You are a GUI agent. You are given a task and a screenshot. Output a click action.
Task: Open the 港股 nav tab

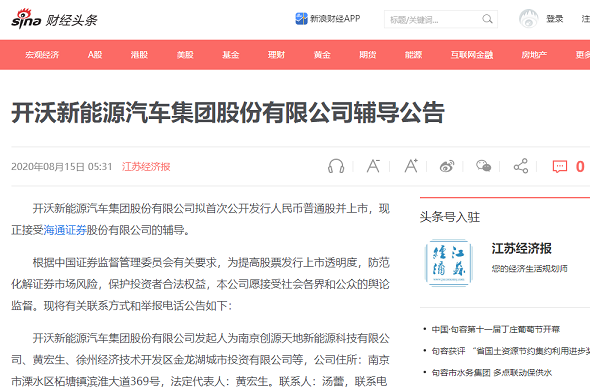(x=139, y=55)
